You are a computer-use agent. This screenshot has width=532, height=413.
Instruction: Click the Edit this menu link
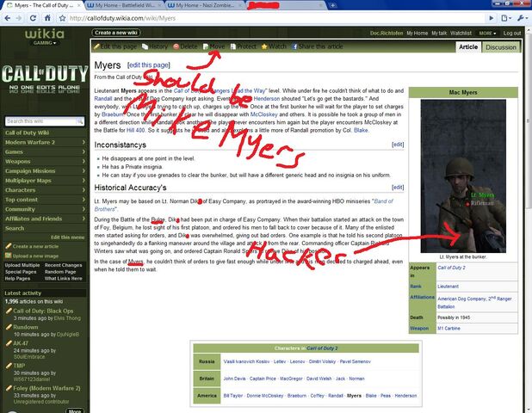[x=67, y=237]
